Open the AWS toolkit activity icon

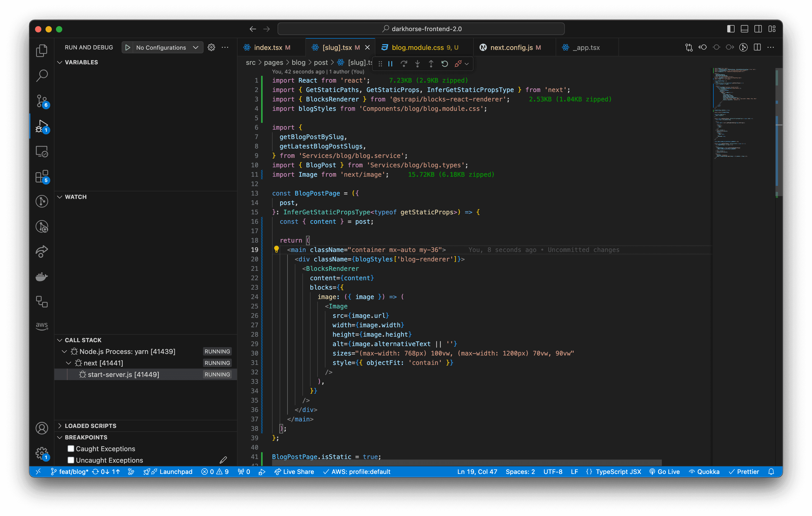click(42, 326)
